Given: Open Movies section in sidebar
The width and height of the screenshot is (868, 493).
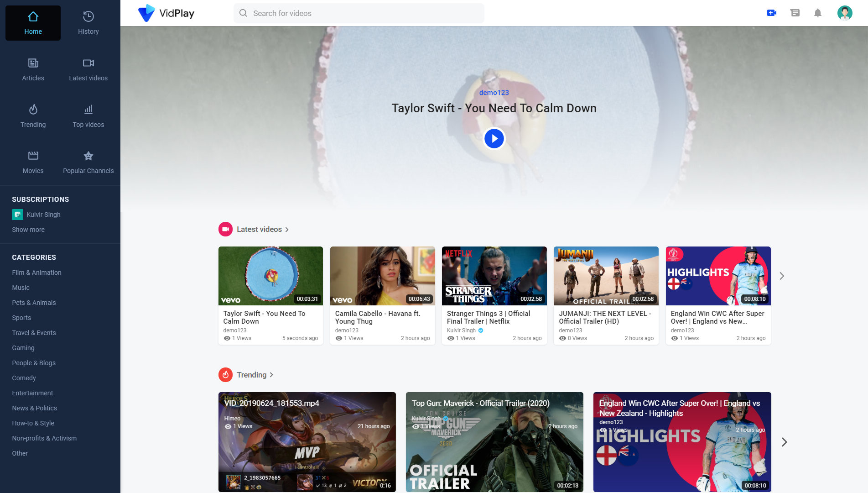Looking at the screenshot, I should (x=33, y=163).
